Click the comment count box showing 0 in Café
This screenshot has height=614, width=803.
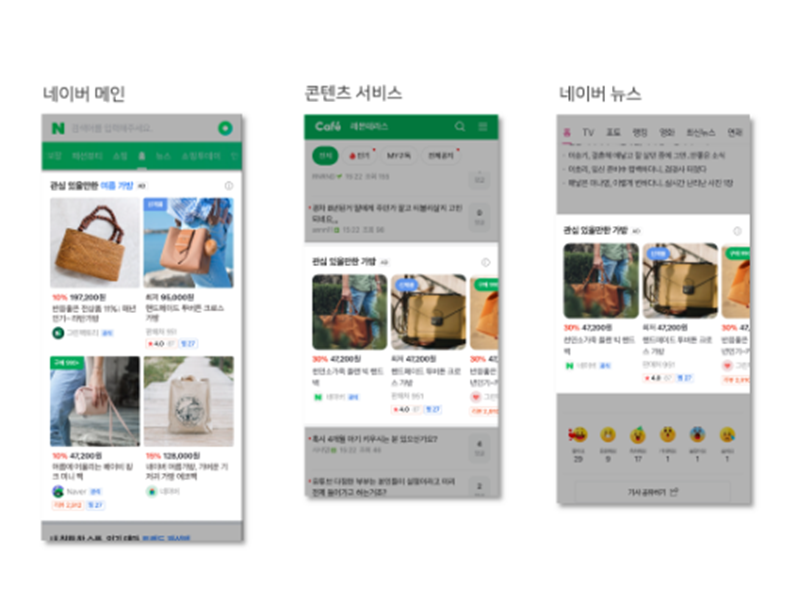[x=479, y=217]
